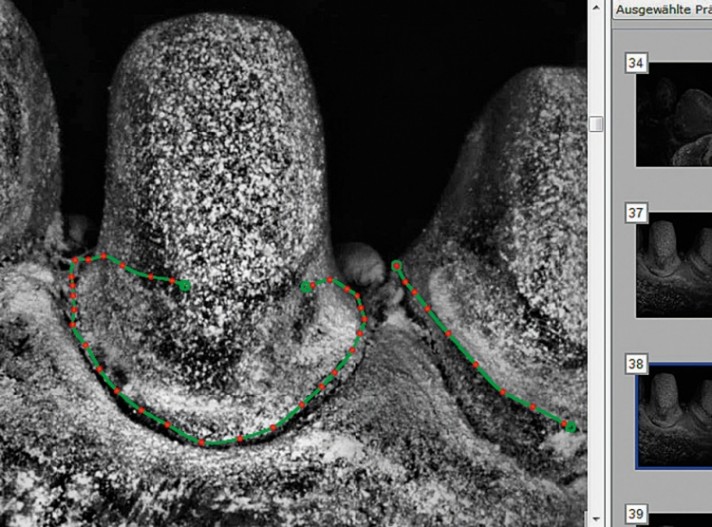Open preparation image thumbnail 37
This screenshot has width=712, height=527.
tap(674, 265)
